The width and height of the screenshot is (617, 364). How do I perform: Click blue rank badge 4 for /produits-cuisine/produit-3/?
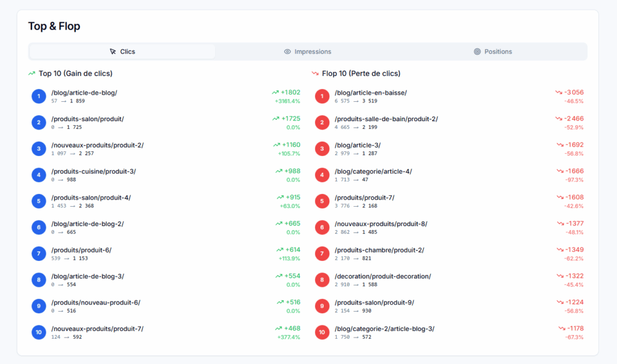tap(39, 175)
